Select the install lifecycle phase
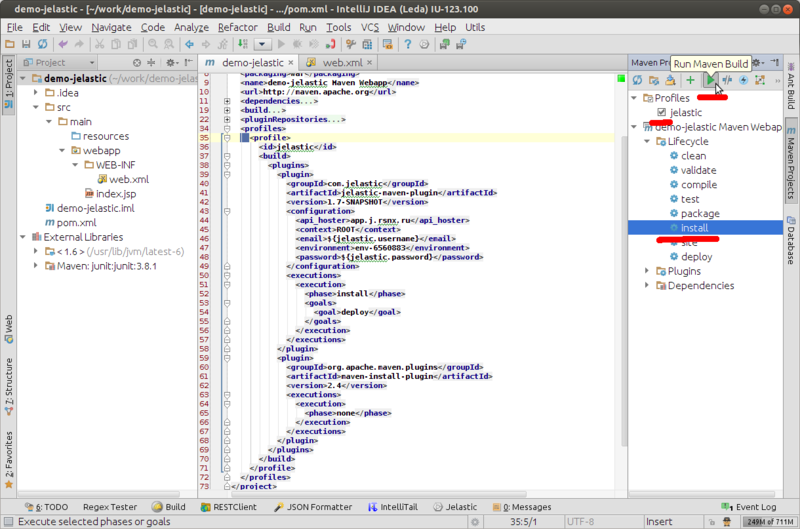Screen dimensions: 800x529 [694, 228]
